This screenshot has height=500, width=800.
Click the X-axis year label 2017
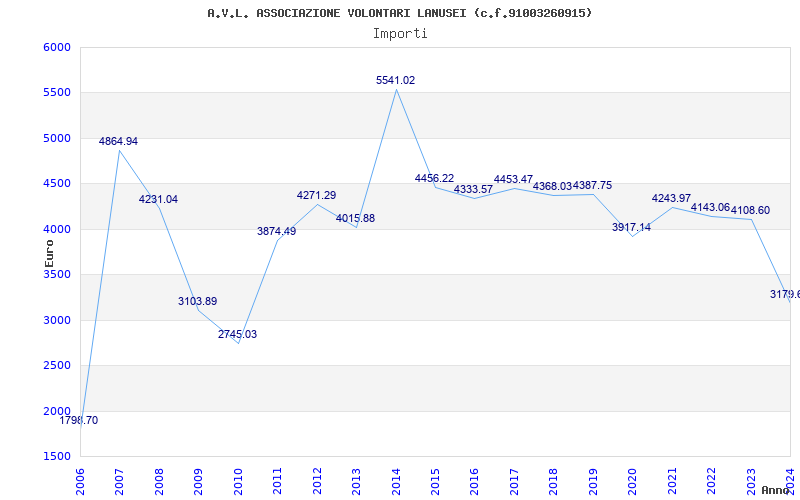click(514, 481)
